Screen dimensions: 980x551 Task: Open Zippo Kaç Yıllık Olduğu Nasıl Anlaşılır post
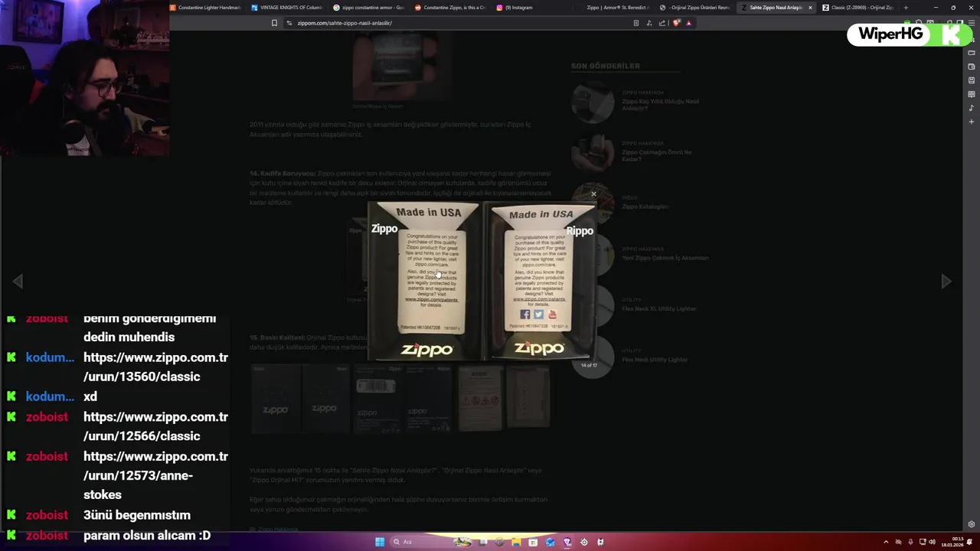point(660,105)
